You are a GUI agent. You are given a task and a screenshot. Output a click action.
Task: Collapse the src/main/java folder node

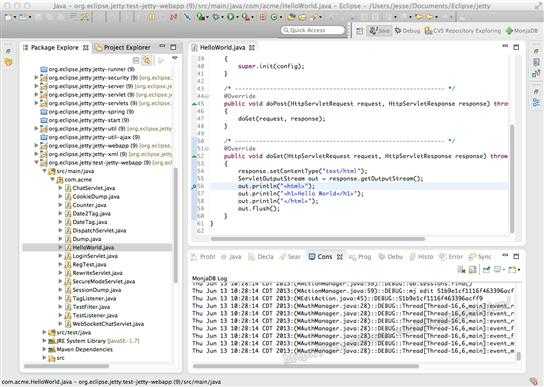click(x=44, y=171)
